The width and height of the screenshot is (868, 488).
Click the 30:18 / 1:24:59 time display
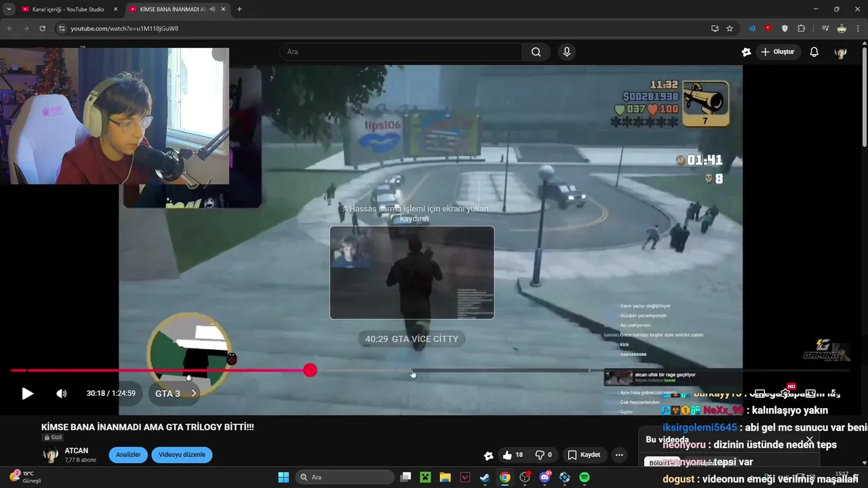[111, 393]
